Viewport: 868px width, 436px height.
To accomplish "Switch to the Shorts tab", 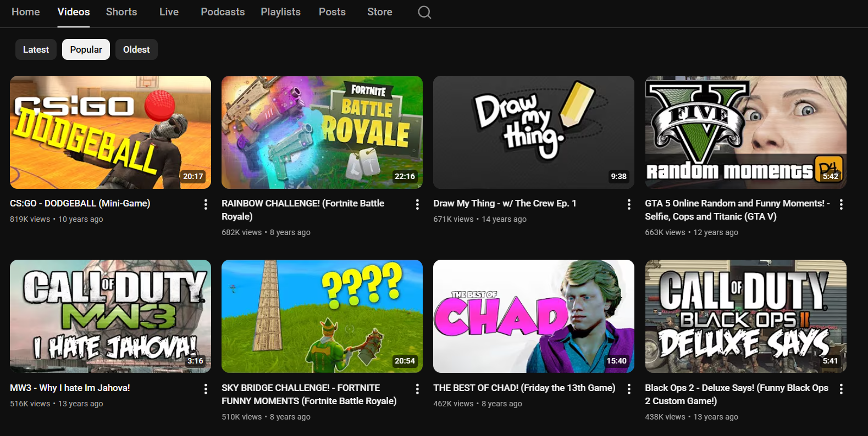I will 121,12.
